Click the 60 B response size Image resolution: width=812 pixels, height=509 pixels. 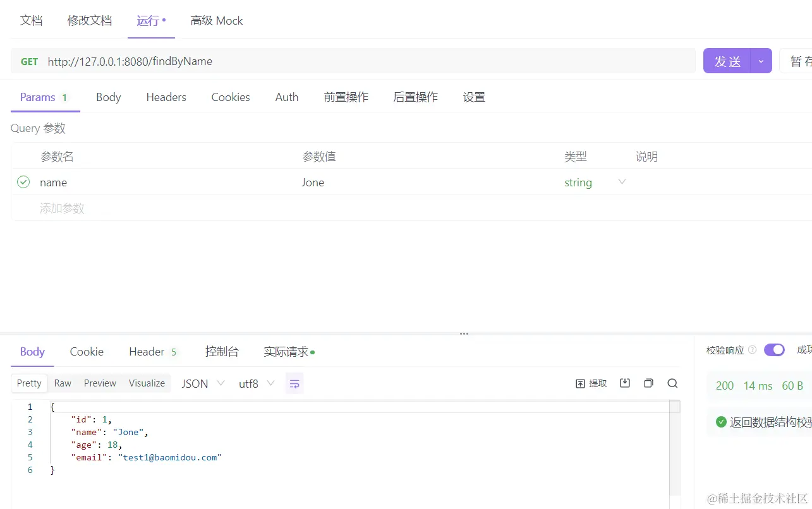792,386
